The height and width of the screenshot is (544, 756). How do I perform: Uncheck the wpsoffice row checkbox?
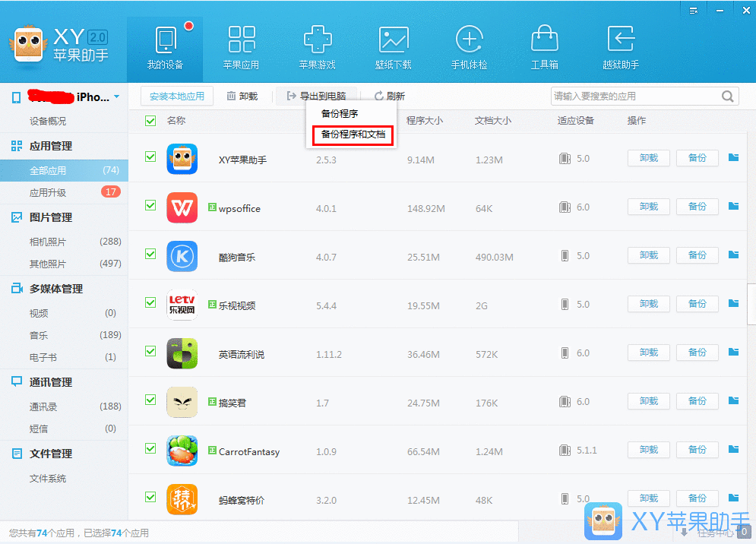tap(150, 206)
